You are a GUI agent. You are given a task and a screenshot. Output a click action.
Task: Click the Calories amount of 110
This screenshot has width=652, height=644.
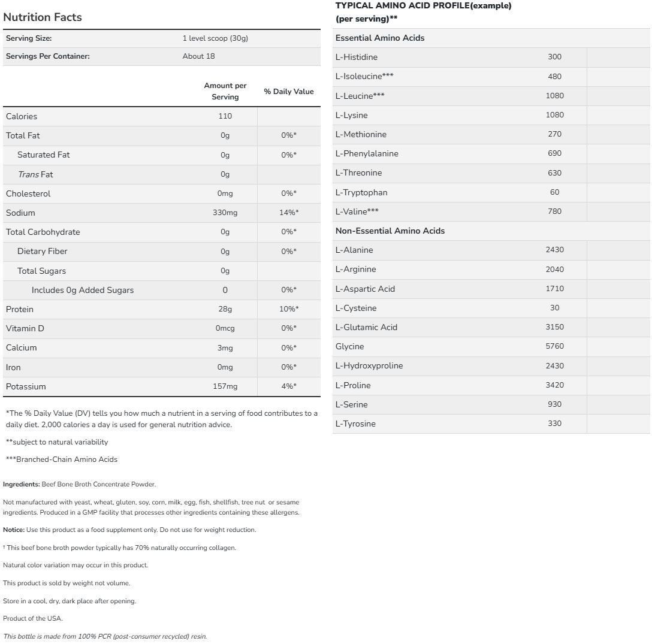tap(225, 116)
